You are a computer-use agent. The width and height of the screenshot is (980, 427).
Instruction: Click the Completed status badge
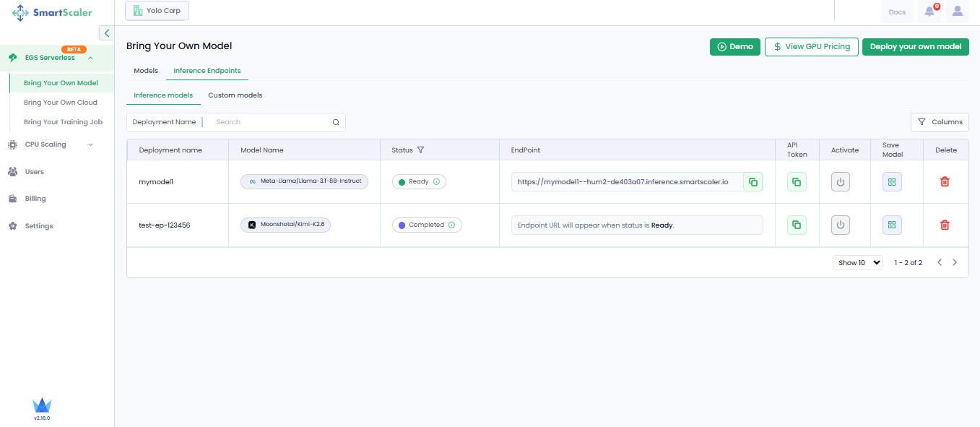click(427, 225)
